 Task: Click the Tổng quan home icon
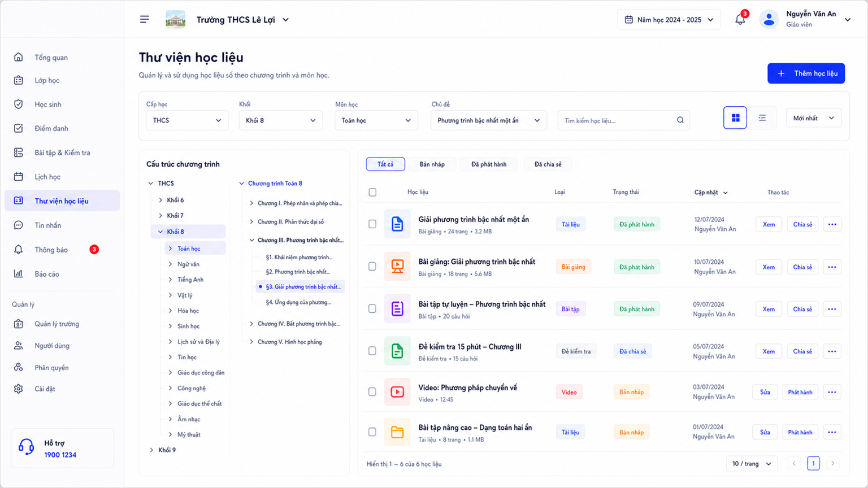pos(19,57)
